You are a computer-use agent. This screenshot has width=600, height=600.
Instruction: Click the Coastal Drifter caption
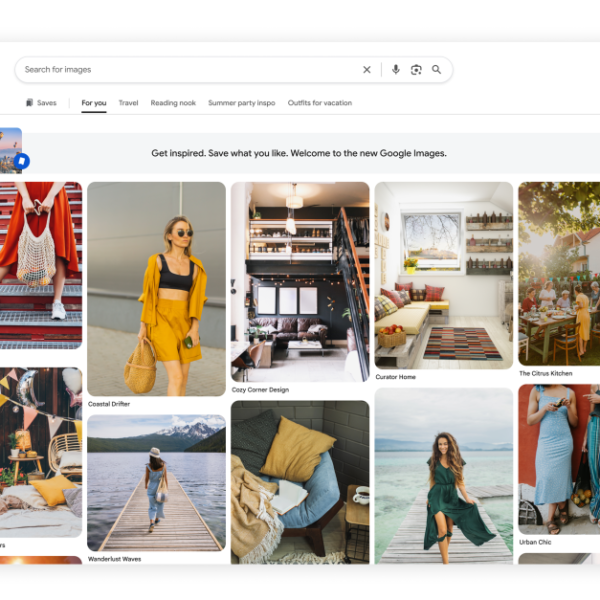[109, 404]
